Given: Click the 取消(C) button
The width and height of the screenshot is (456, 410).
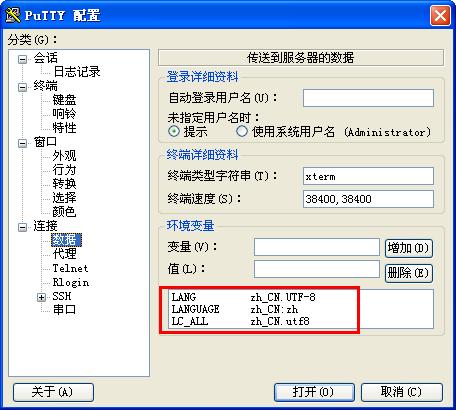Looking at the screenshot, I should 402,392.
